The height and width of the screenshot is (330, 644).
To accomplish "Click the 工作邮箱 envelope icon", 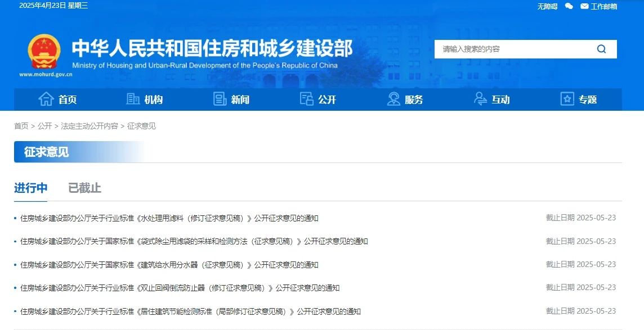I will pyautogui.click(x=584, y=6).
